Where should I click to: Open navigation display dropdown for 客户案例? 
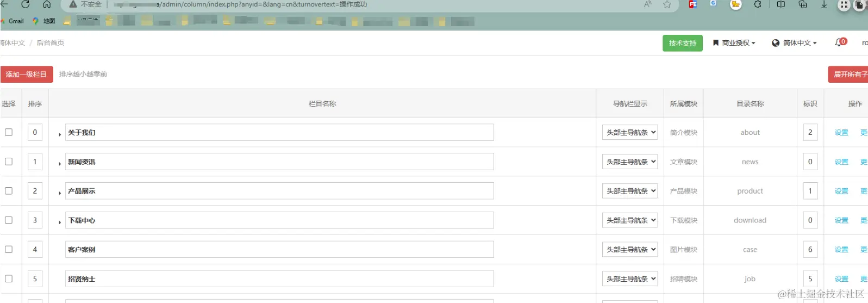point(630,249)
